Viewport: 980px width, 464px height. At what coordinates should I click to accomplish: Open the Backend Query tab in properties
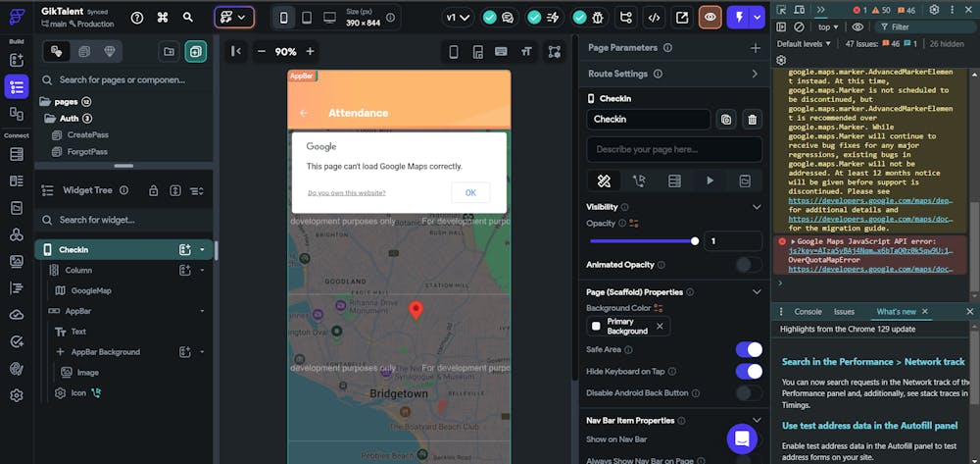[x=674, y=180]
